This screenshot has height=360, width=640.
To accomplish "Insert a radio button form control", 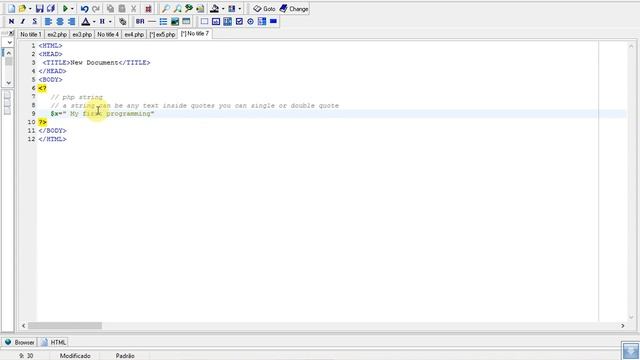I will click(x=250, y=21).
